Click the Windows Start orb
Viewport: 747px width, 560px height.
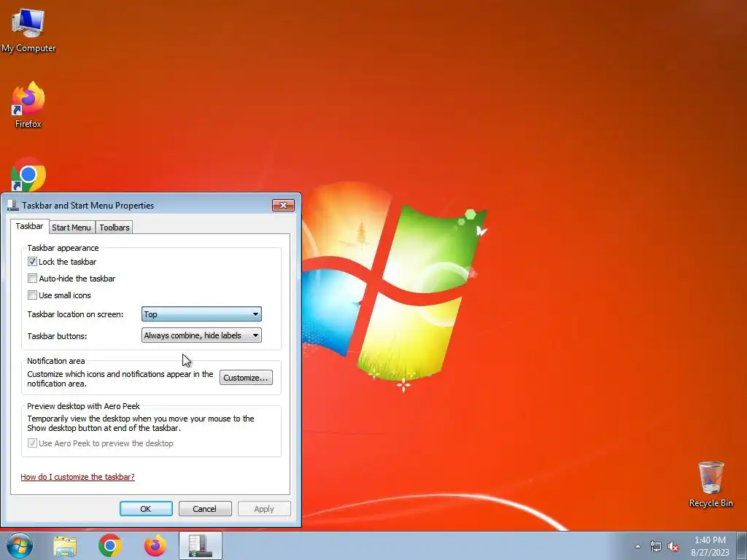coord(19,545)
